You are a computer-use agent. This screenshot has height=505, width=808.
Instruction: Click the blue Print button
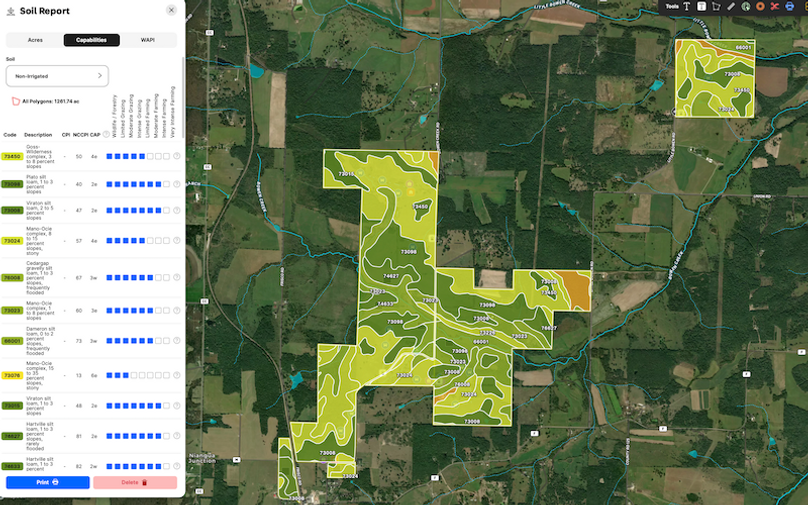[47, 482]
